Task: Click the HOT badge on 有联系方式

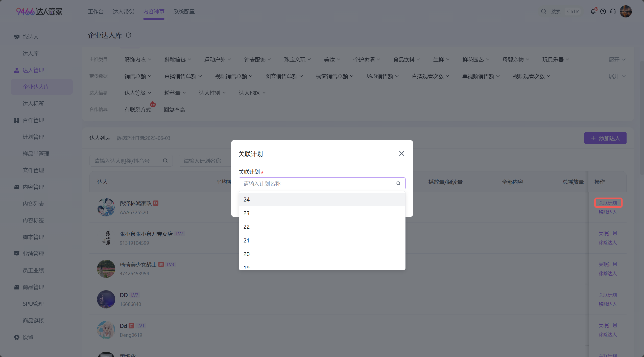Action: pos(153,104)
